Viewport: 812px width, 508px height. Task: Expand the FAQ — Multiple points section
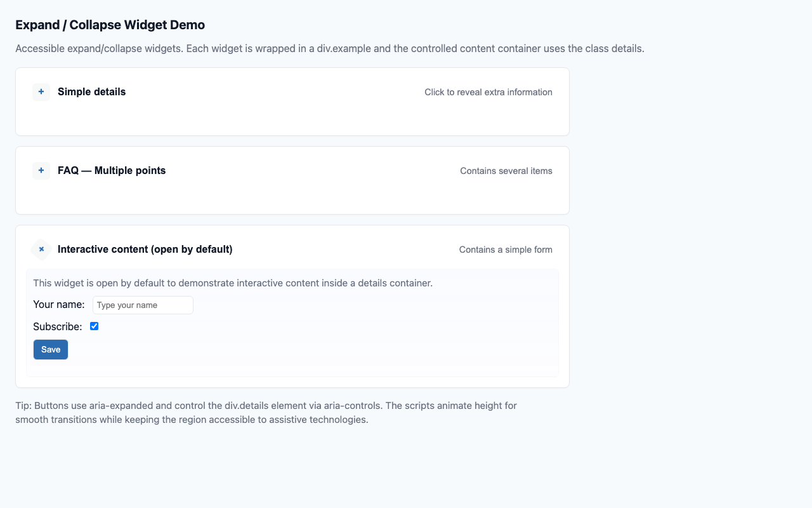click(41, 170)
